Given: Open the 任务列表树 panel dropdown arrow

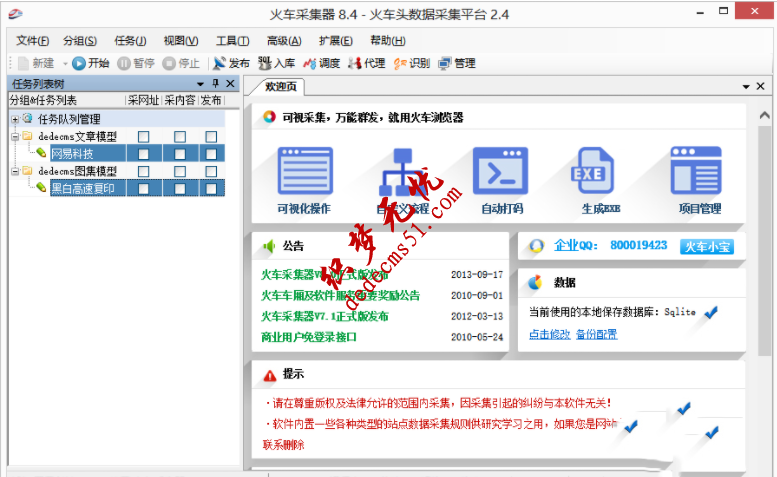Looking at the screenshot, I should pos(200,84).
